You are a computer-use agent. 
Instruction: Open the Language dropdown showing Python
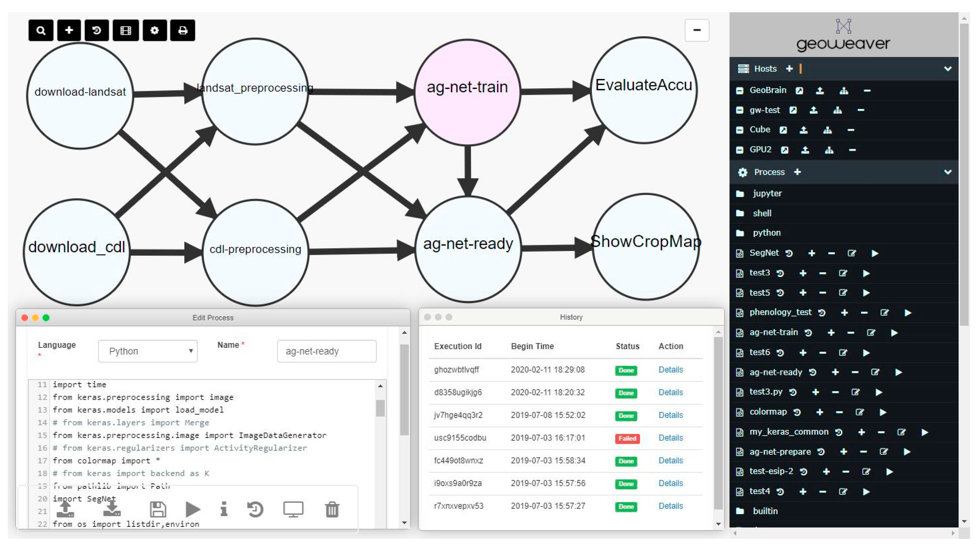(148, 351)
